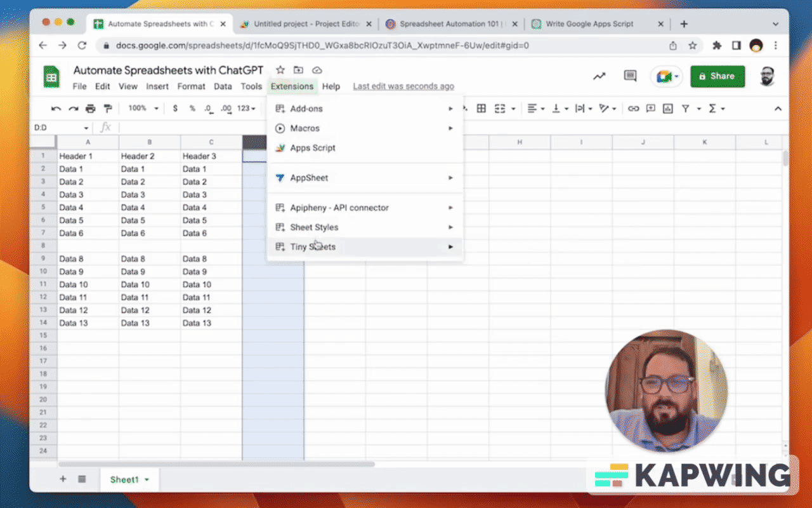Click the Borders icon

(481, 109)
